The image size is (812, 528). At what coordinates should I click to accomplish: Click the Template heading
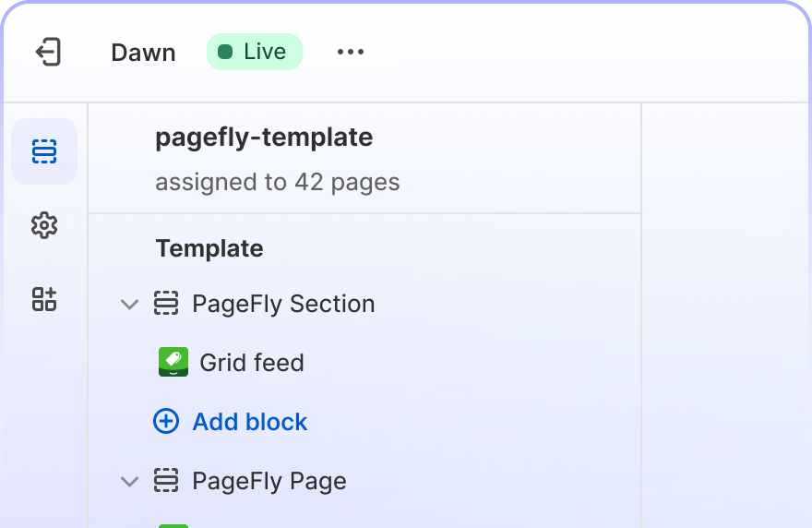[x=209, y=248]
